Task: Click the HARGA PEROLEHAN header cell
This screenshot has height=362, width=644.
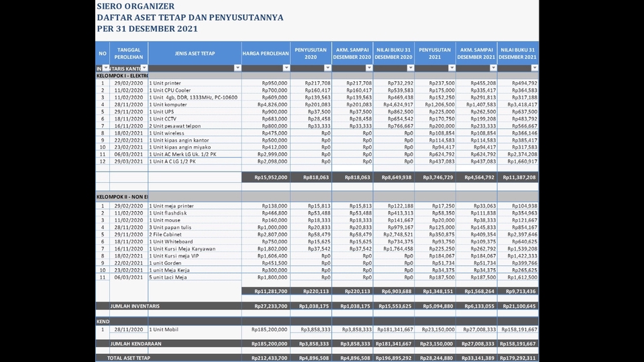Action: pyautogui.click(x=266, y=54)
